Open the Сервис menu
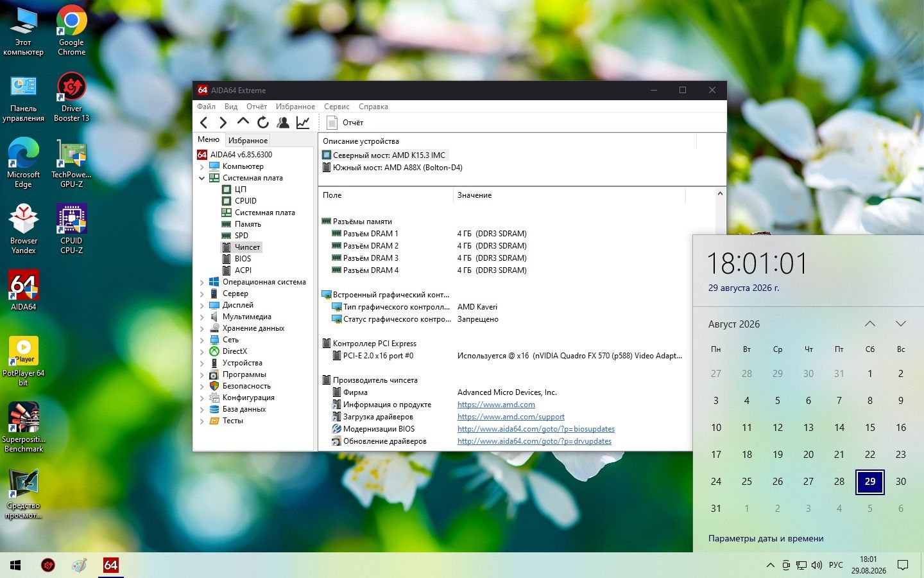This screenshot has height=578, width=924. coord(336,107)
